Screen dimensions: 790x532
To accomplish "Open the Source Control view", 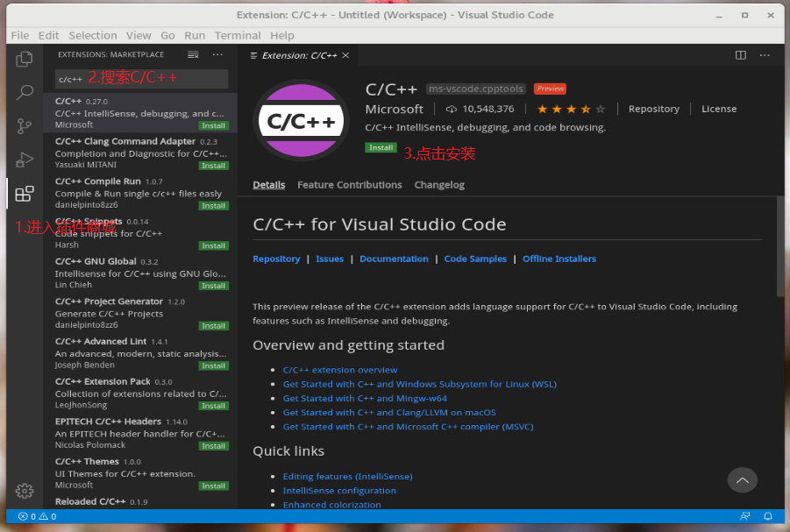I will click(x=25, y=126).
